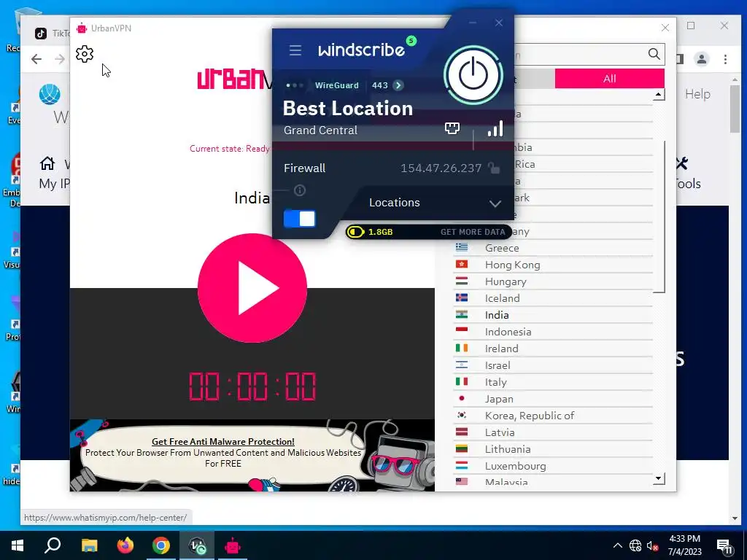Screen dimensions: 747x560
Task: Click the Windscribe 5 notification badge
Action: point(411,41)
